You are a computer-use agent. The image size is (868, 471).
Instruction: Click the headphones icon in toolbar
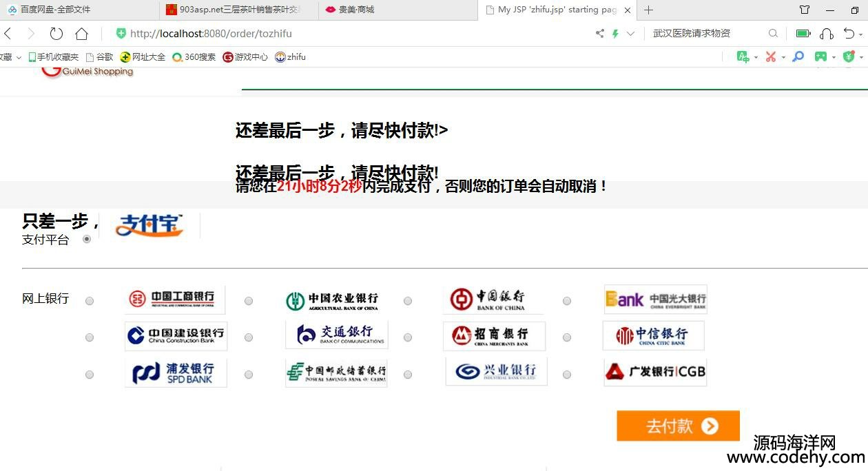coord(827,33)
